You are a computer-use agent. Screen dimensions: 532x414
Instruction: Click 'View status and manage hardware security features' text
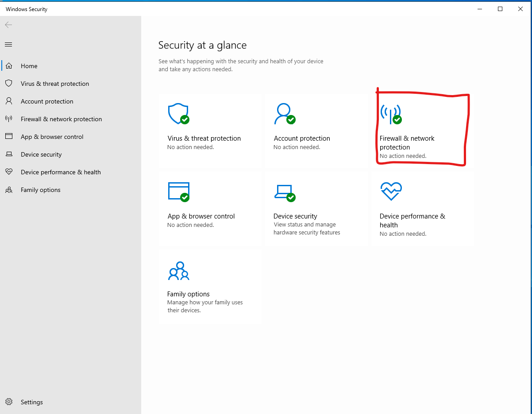pyautogui.click(x=307, y=229)
